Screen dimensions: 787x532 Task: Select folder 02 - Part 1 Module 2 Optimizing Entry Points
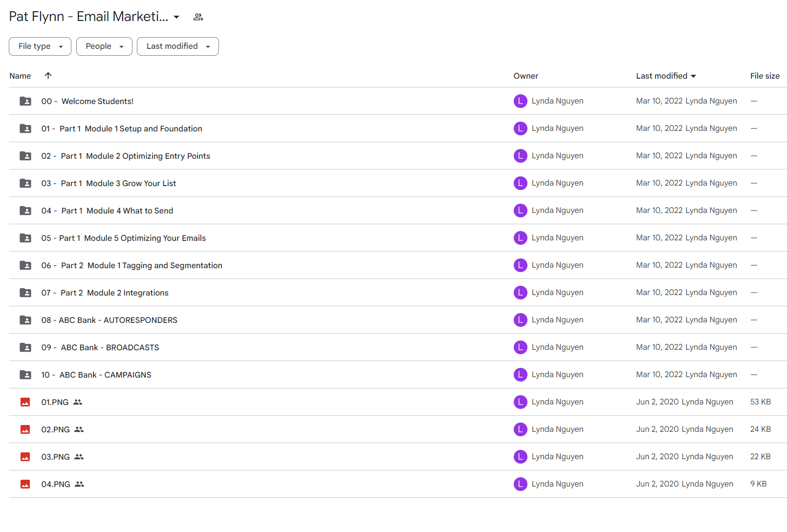pos(126,156)
